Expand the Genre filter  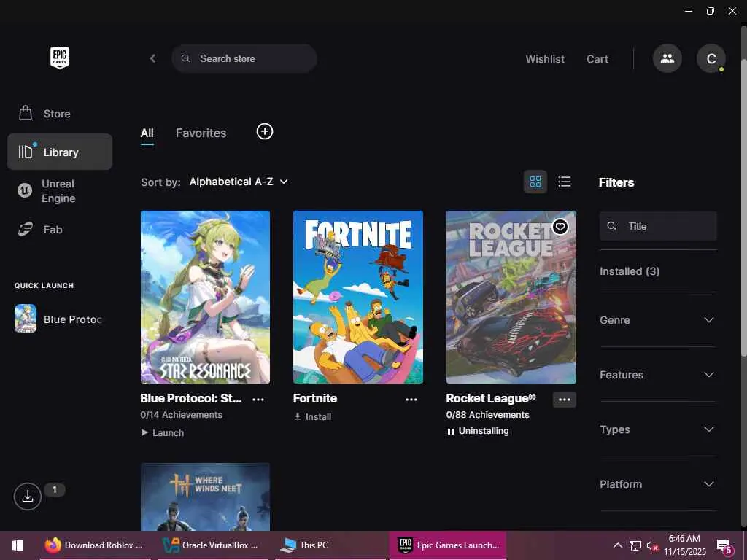coord(658,320)
